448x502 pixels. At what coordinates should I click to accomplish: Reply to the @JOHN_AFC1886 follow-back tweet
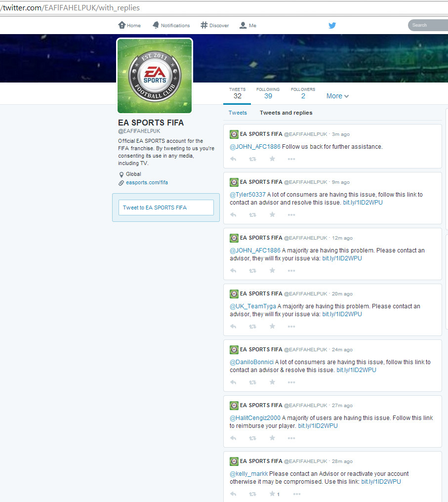(233, 159)
